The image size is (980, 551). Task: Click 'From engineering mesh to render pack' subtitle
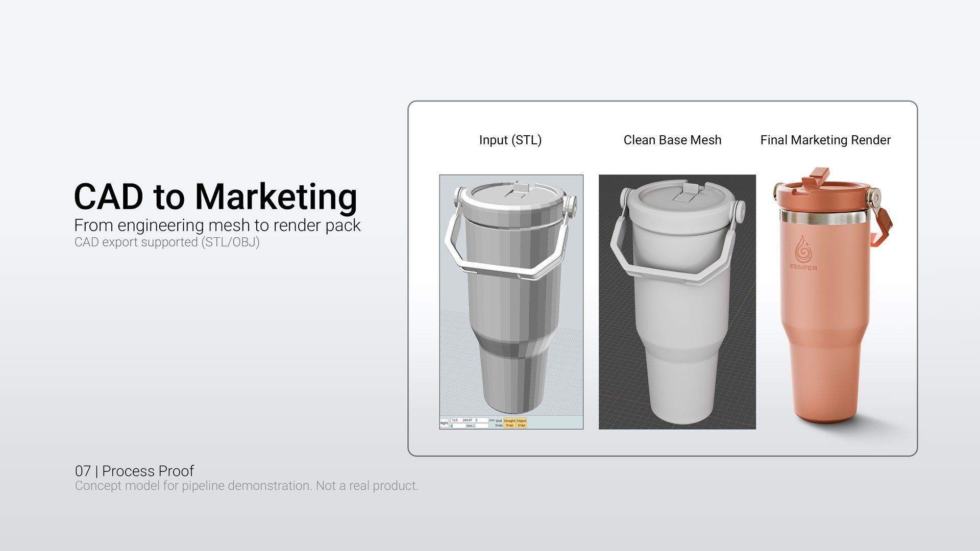coord(217,225)
